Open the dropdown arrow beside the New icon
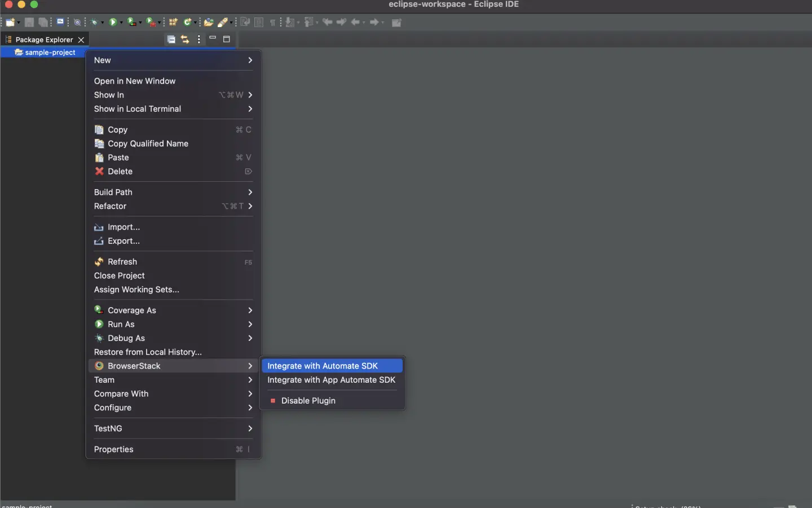 pyautogui.click(x=19, y=23)
